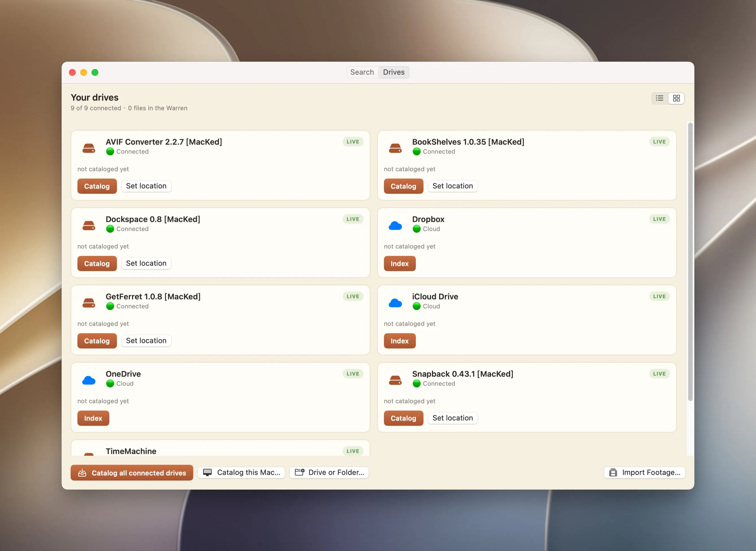The height and width of the screenshot is (551, 756).
Task: Click OneDrive cloud icon
Action: click(x=89, y=380)
